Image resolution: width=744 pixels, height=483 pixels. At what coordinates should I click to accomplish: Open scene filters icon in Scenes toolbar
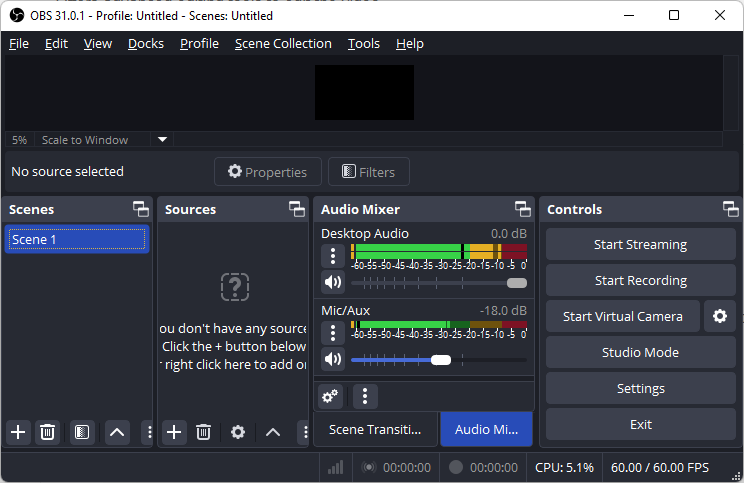click(x=82, y=432)
